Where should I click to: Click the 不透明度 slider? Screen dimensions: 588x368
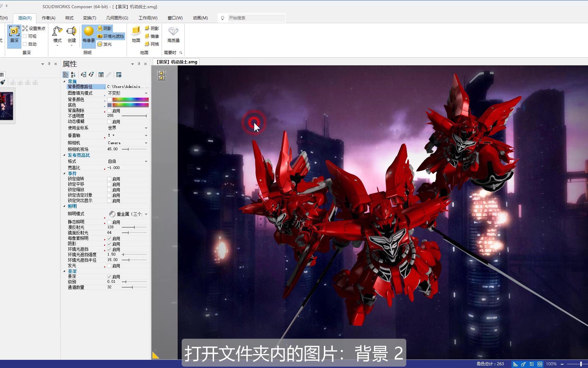[134, 116]
